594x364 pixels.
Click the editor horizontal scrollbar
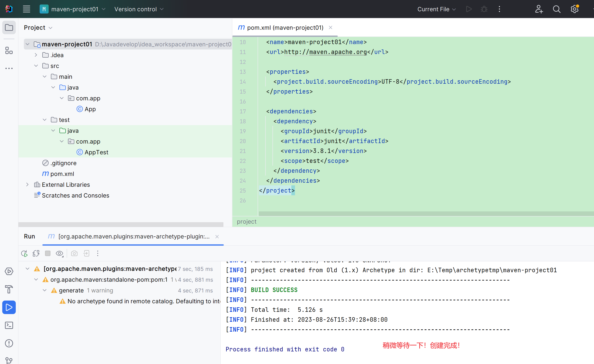tap(426, 213)
